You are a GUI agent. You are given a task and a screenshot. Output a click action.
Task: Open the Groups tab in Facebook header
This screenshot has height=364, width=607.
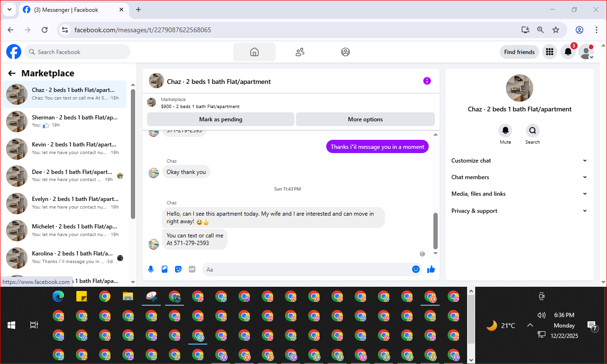[x=345, y=52]
